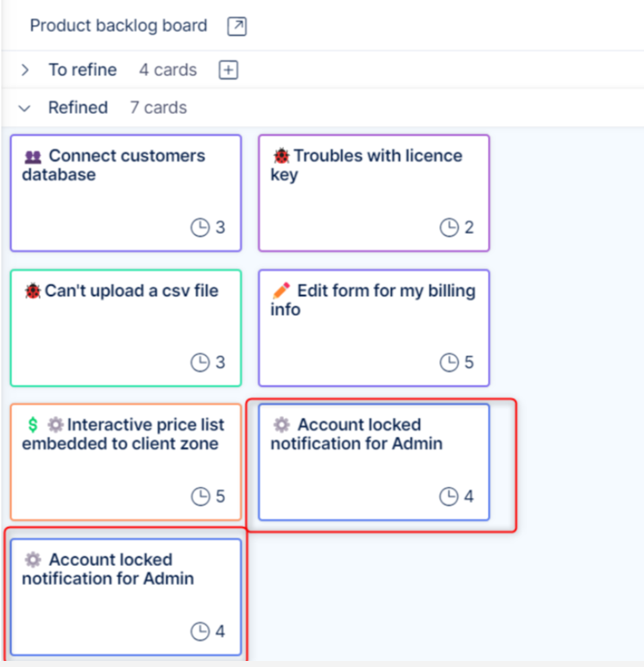Click pencil icon on Edit form card

[281, 291]
